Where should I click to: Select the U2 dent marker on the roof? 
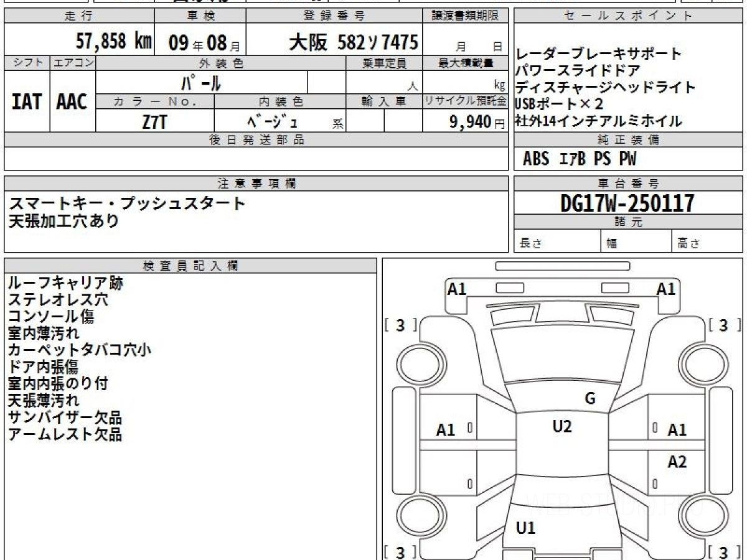561,426
